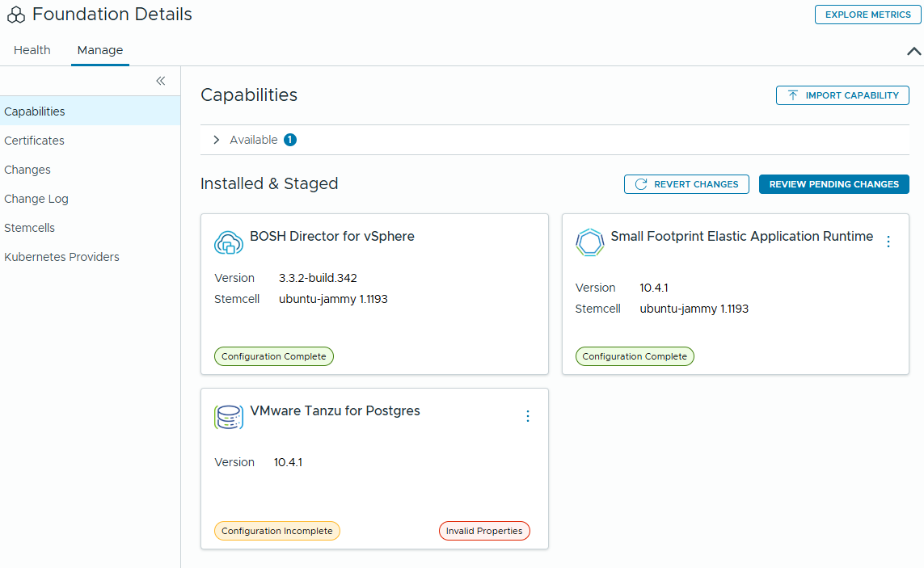
Task: Open Capabilities in the sidebar
Action: point(91,111)
